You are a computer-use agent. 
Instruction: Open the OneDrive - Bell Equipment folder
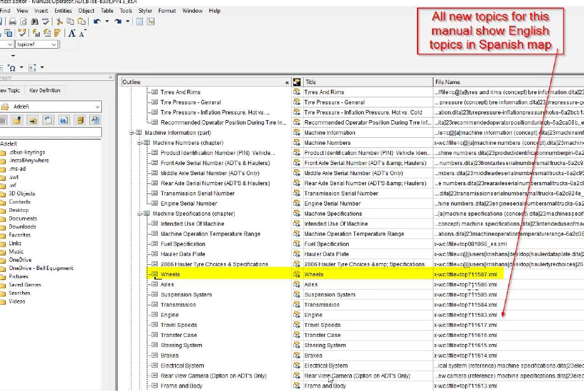(41, 268)
